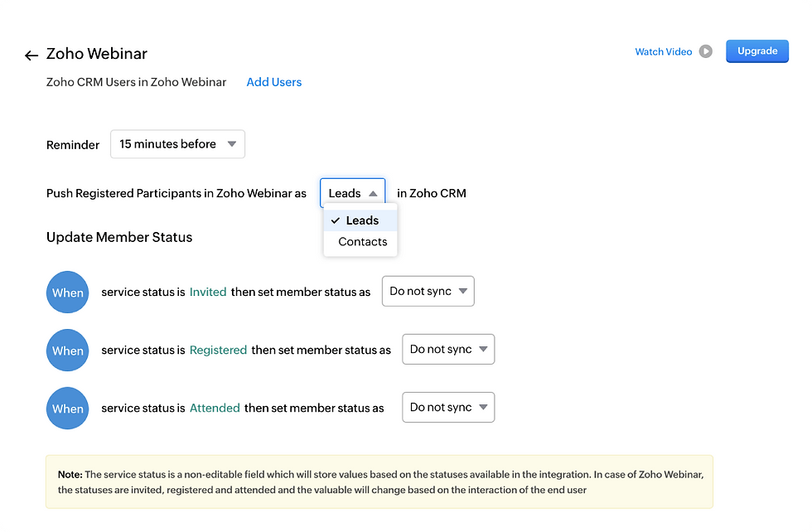Click the green Registered status text
This screenshot has height=532, width=812.
coord(218,351)
